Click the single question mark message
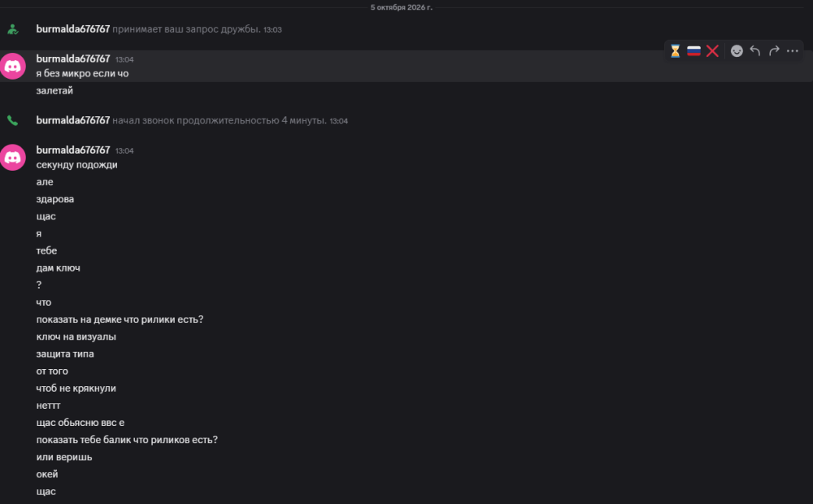The image size is (813, 504). point(39,285)
